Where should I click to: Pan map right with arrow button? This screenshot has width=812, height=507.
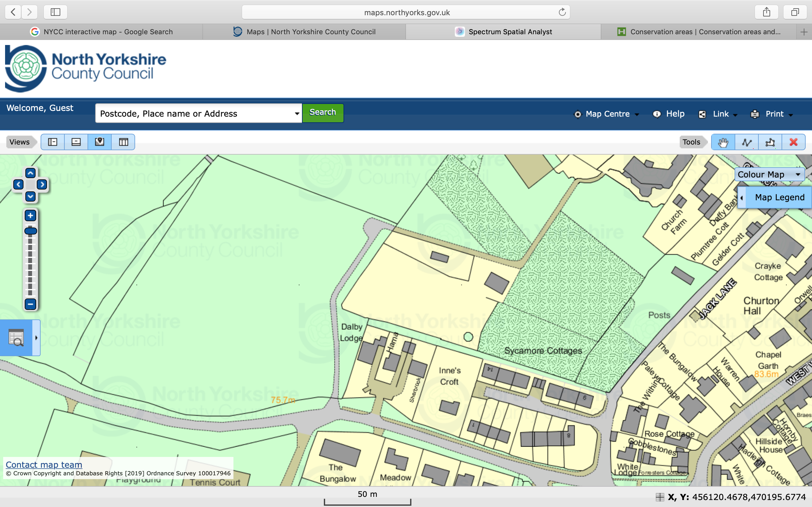[x=42, y=184]
